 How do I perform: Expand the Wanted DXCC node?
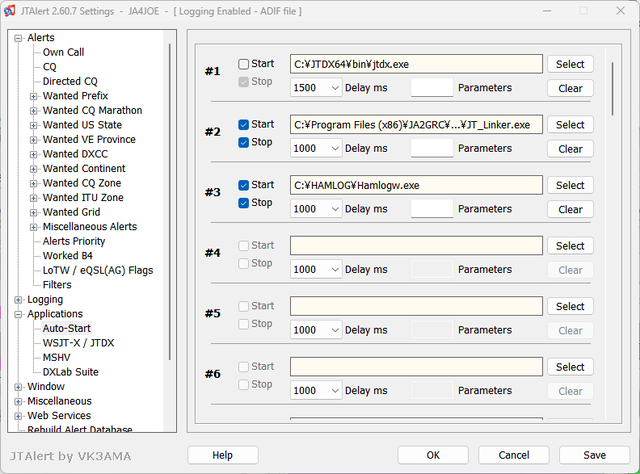33,154
